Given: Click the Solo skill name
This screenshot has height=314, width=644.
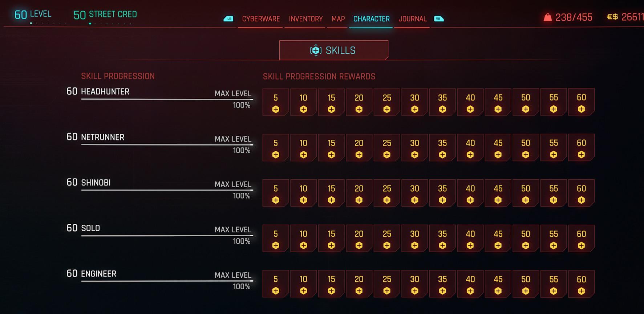Looking at the screenshot, I should coord(90,228).
